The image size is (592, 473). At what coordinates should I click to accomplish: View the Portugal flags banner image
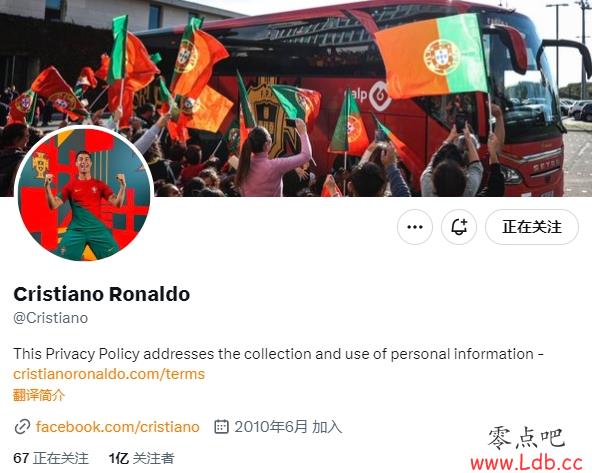pos(296,98)
